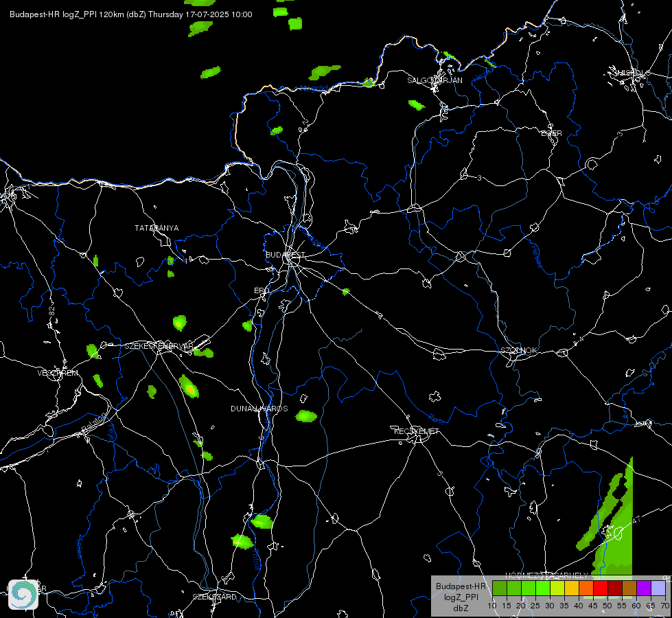The height and width of the screenshot is (618, 672).
Task: Click legend scale value 40
Action: (579, 606)
